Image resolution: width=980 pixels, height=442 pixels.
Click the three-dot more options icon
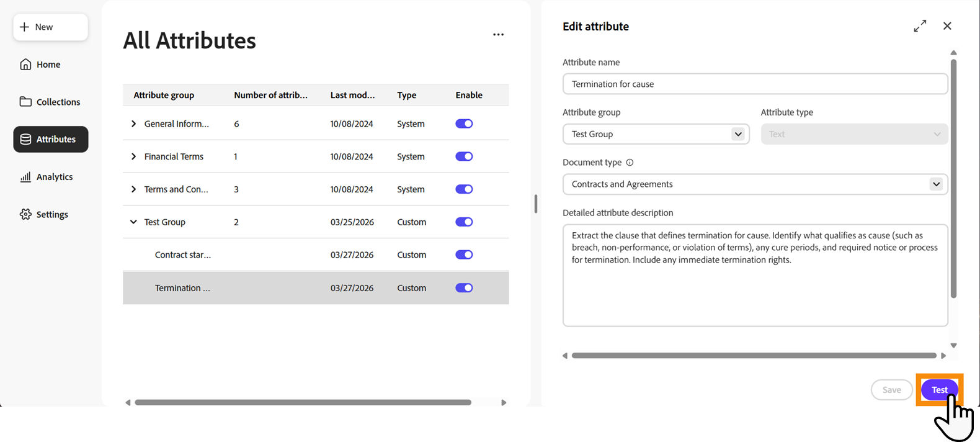[498, 35]
